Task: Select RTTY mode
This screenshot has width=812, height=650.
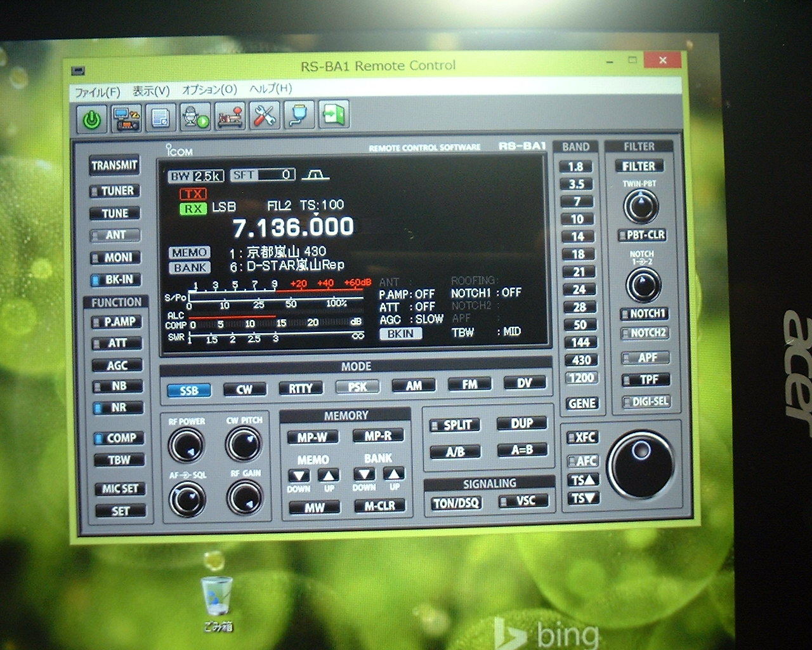Action: (x=300, y=388)
